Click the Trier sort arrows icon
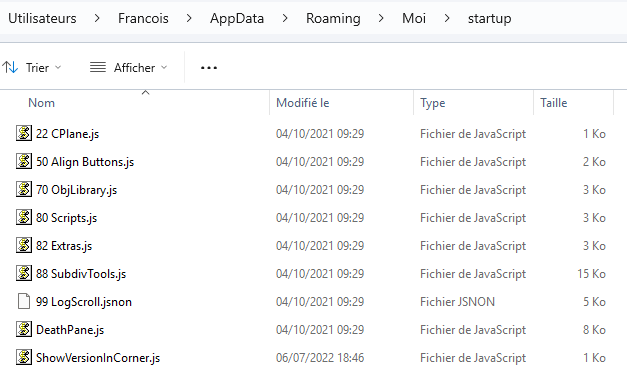Viewport: 627px width, 385px height. (x=10, y=67)
